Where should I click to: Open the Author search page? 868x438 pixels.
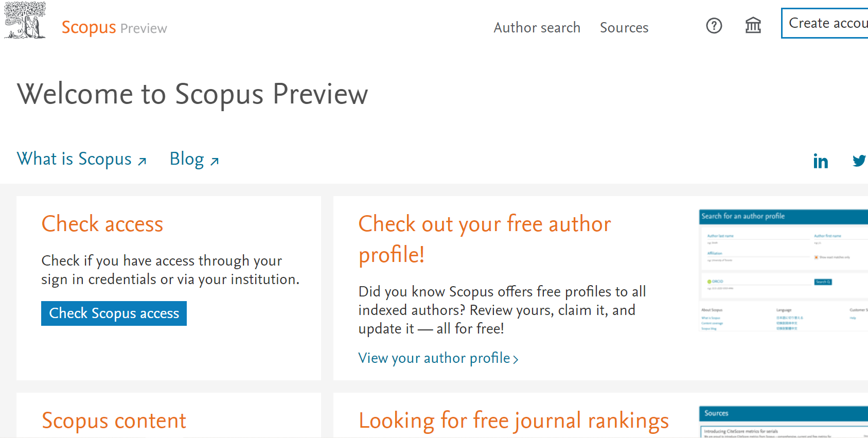point(537,27)
